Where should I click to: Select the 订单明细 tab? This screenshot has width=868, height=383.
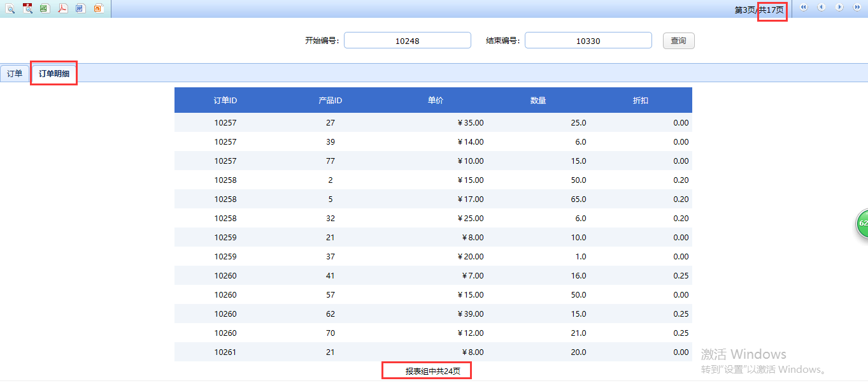tap(54, 74)
